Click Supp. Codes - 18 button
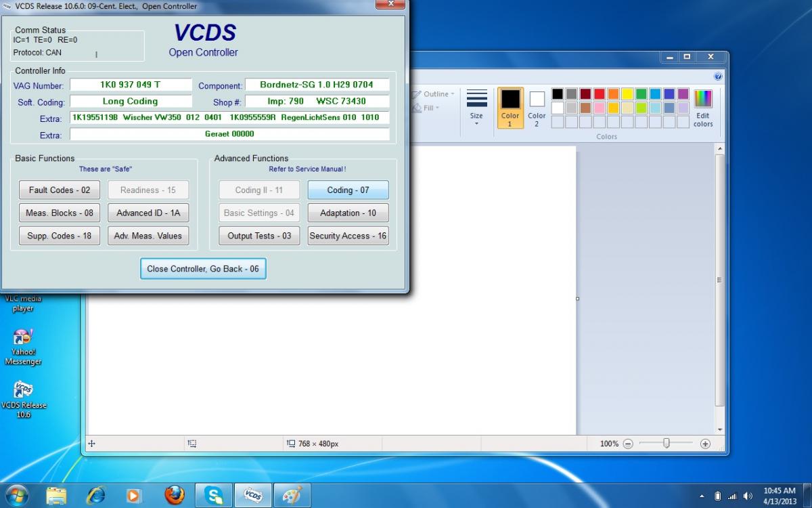 pyautogui.click(x=60, y=236)
